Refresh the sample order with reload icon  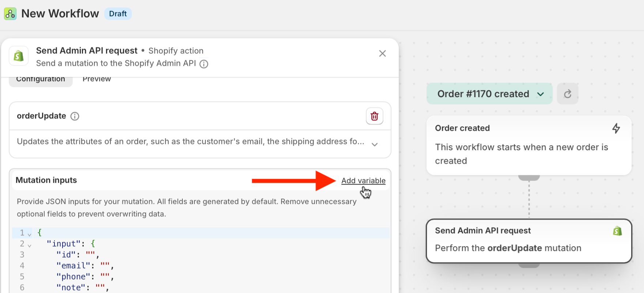(568, 94)
